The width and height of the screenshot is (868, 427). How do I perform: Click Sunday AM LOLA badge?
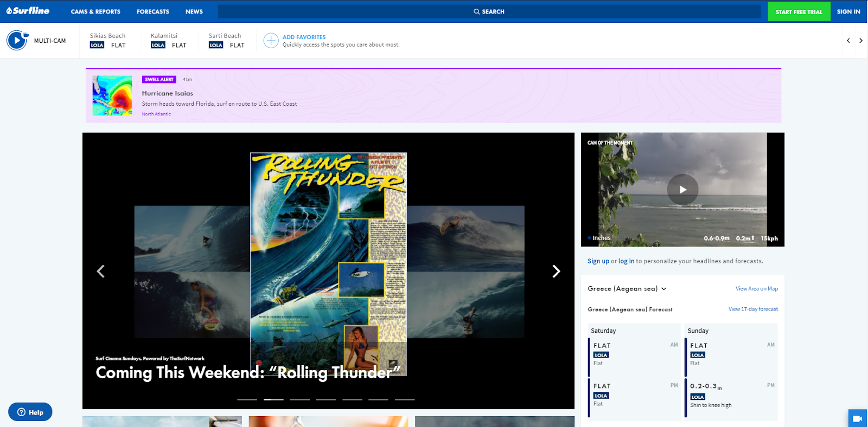click(698, 355)
